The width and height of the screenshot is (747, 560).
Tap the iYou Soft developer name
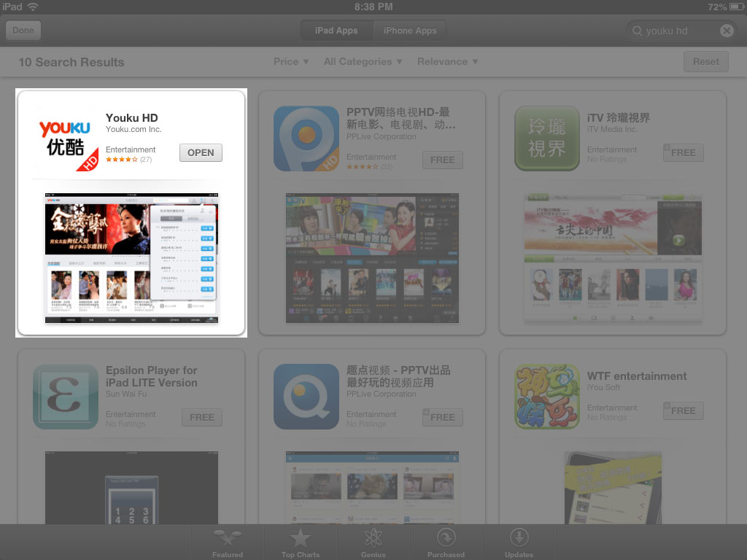click(x=603, y=388)
